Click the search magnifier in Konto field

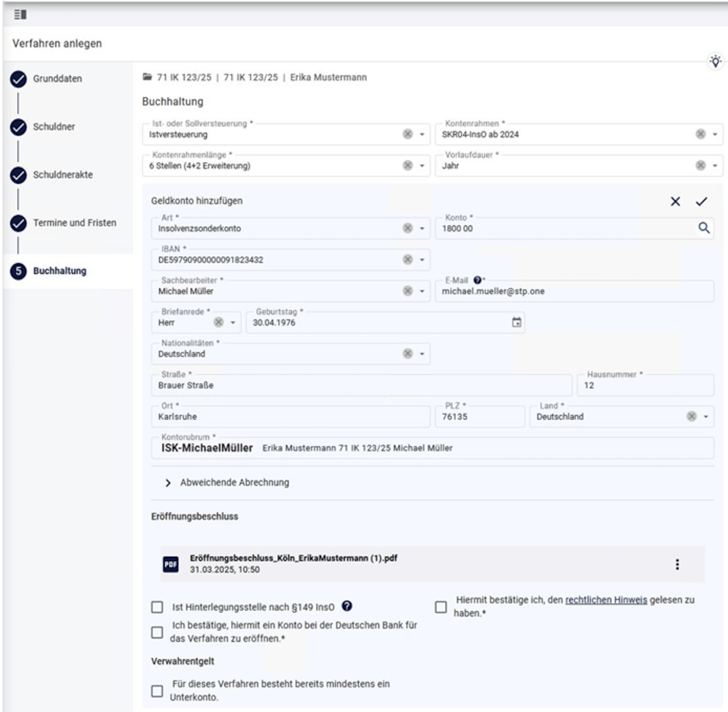pyautogui.click(x=704, y=228)
